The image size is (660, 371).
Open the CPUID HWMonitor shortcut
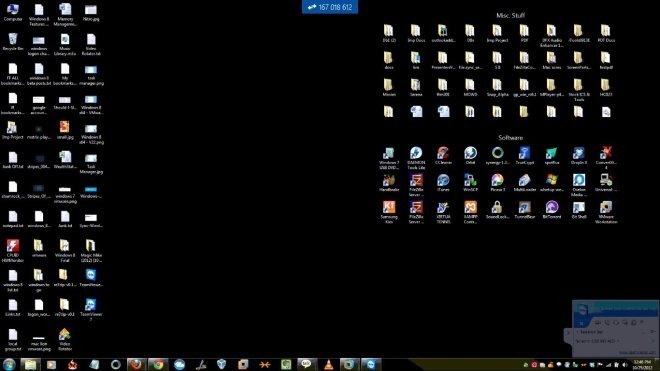(x=13, y=251)
